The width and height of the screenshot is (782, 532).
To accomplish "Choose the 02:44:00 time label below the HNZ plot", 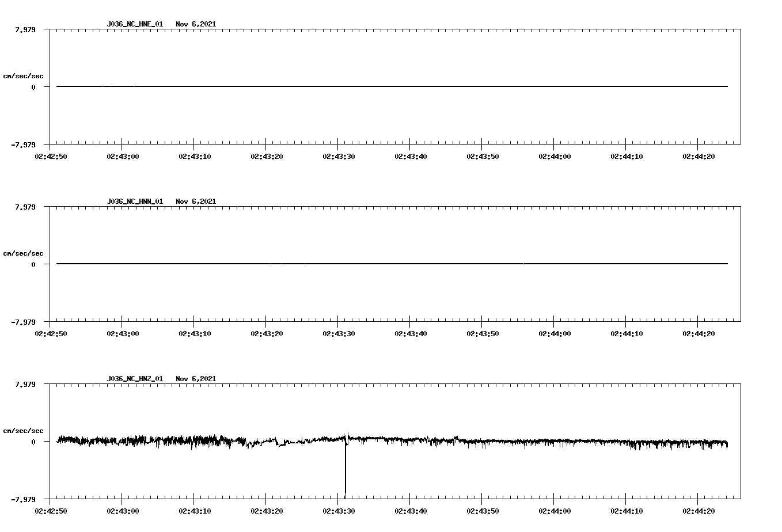I will pyautogui.click(x=554, y=511).
